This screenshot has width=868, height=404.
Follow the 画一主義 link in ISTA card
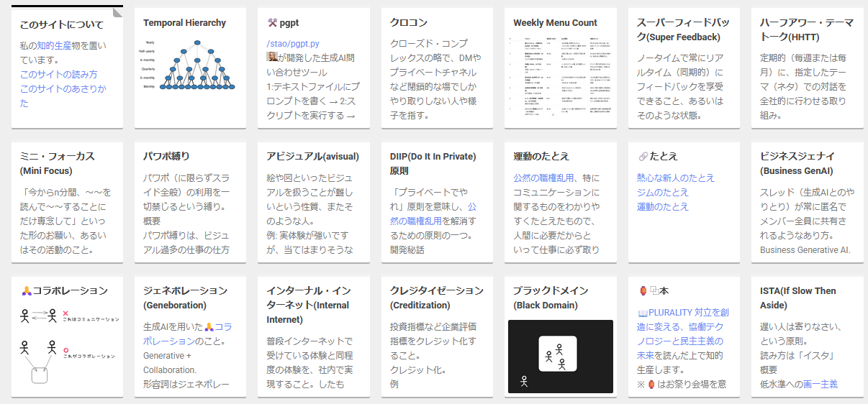[820, 384]
